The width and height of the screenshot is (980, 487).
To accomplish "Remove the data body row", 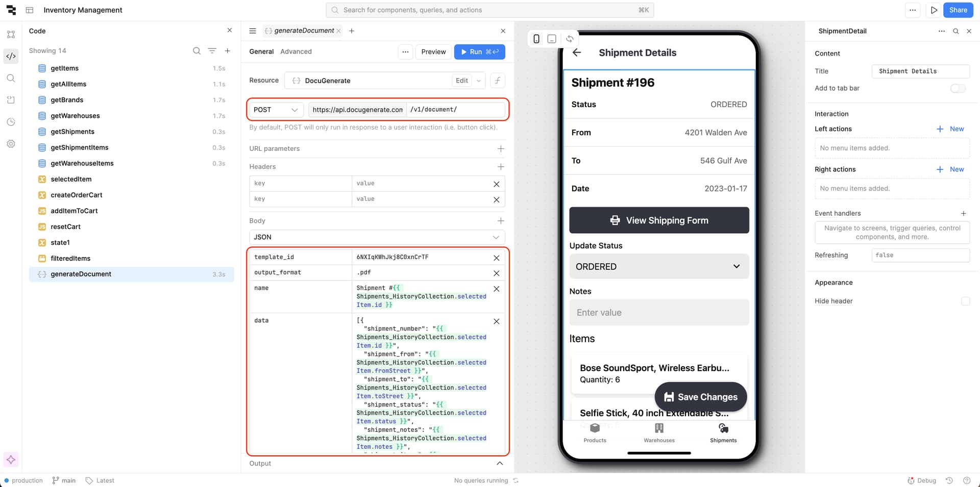I will tap(497, 321).
